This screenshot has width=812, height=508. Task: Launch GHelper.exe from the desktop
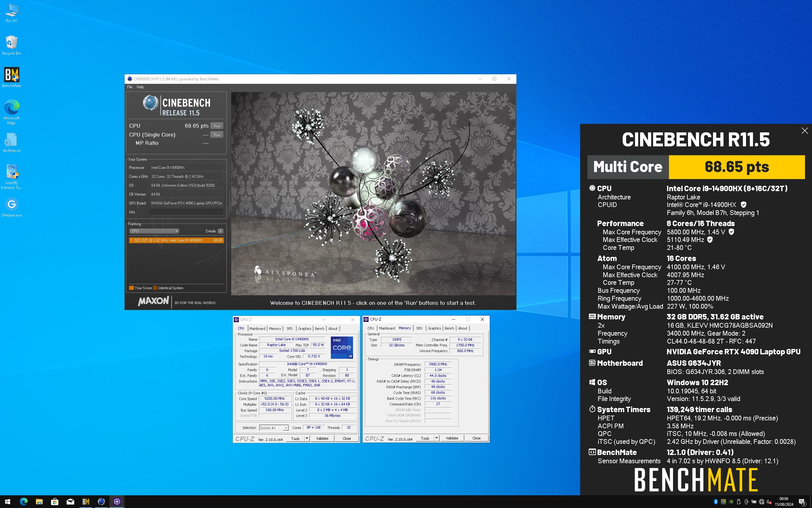click(x=11, y=208)
